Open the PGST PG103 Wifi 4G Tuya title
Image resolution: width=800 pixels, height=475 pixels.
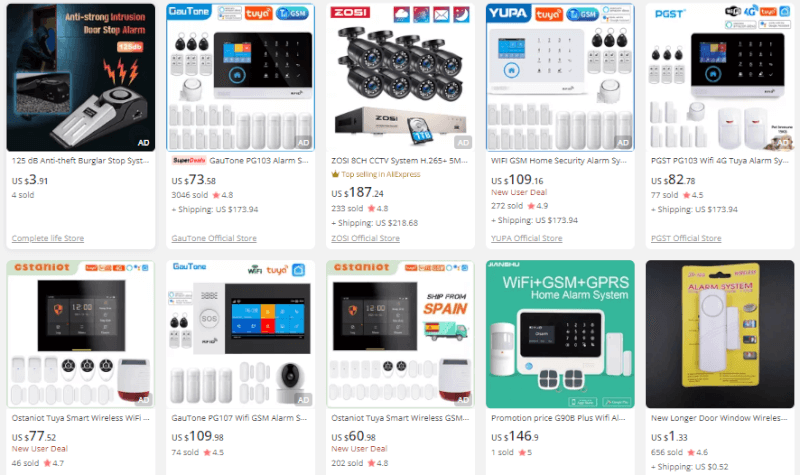pos(719,161)
